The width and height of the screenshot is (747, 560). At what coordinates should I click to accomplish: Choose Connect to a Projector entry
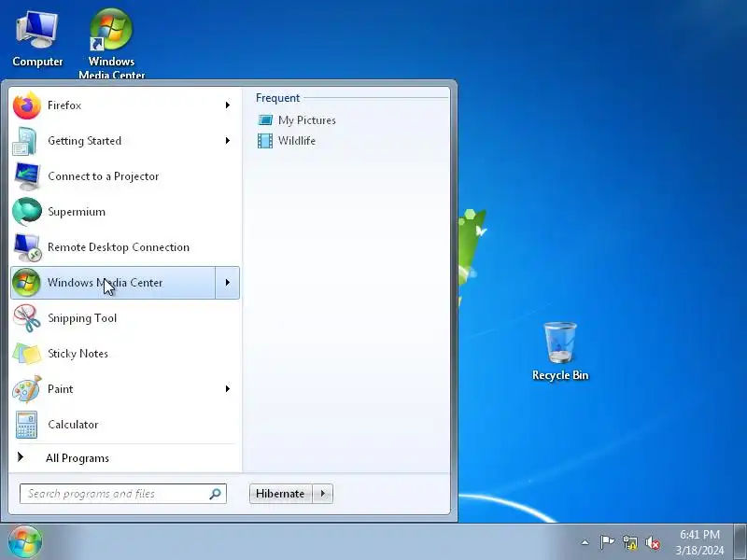[125, 176]
